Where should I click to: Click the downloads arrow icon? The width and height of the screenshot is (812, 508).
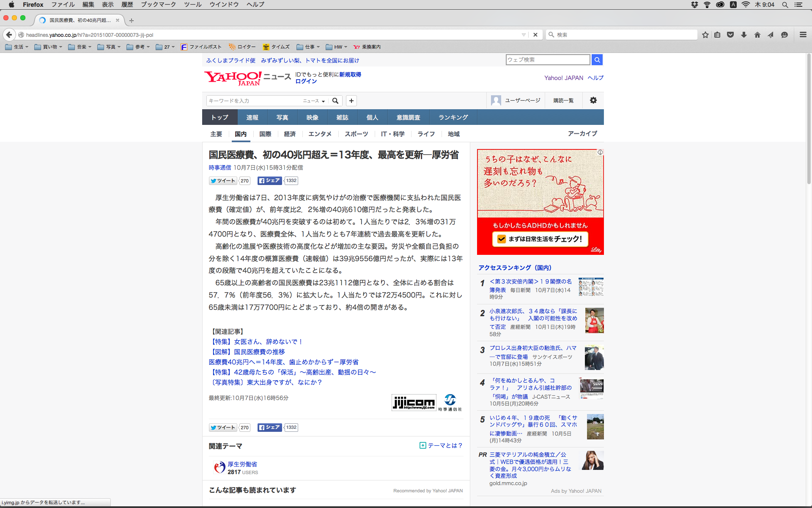coord(744,35)
